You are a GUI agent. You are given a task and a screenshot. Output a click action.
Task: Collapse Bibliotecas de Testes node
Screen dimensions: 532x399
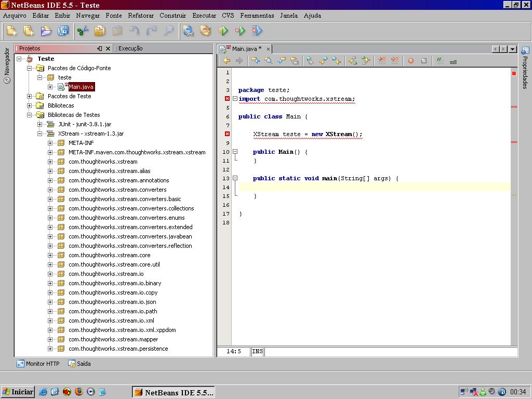point(30,115)
